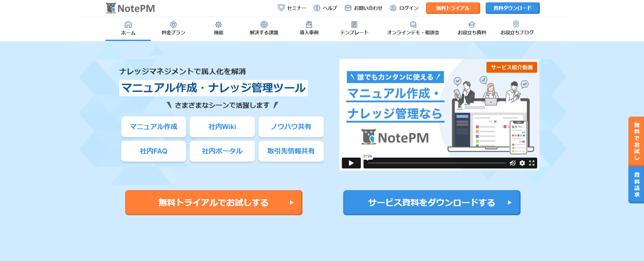The height and width of the screenshot is (261, 644).
Task: Click the 機能 gear icon
Action: [x=219, y=24]
